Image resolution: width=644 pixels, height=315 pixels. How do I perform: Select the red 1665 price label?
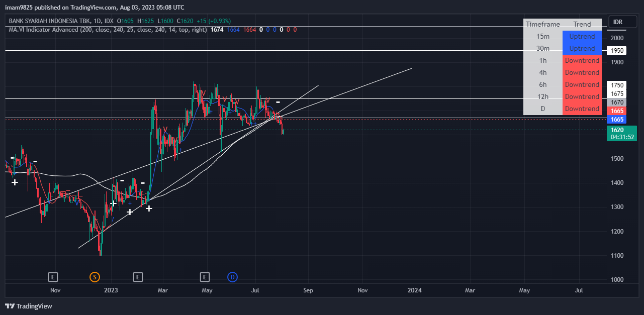(616, 111)
